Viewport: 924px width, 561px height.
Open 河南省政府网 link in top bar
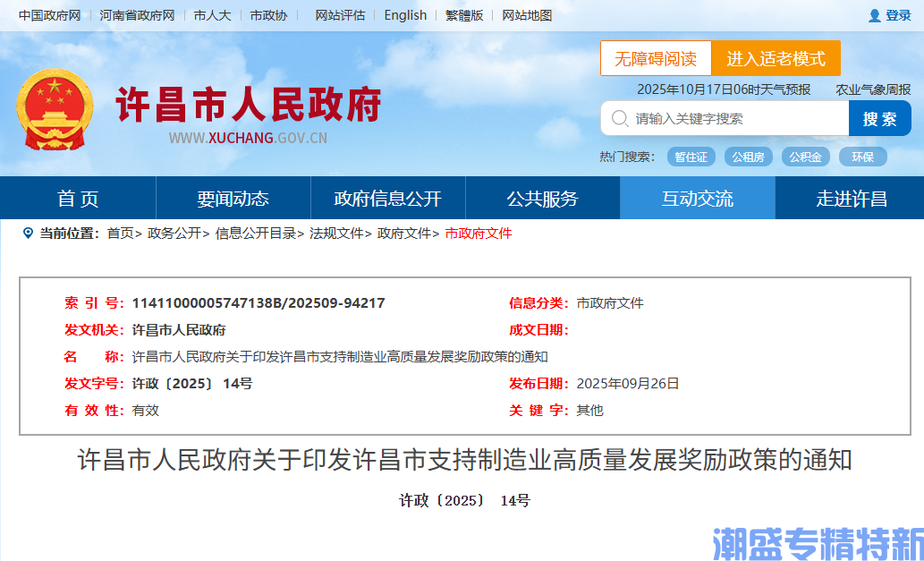click(137, 15)
